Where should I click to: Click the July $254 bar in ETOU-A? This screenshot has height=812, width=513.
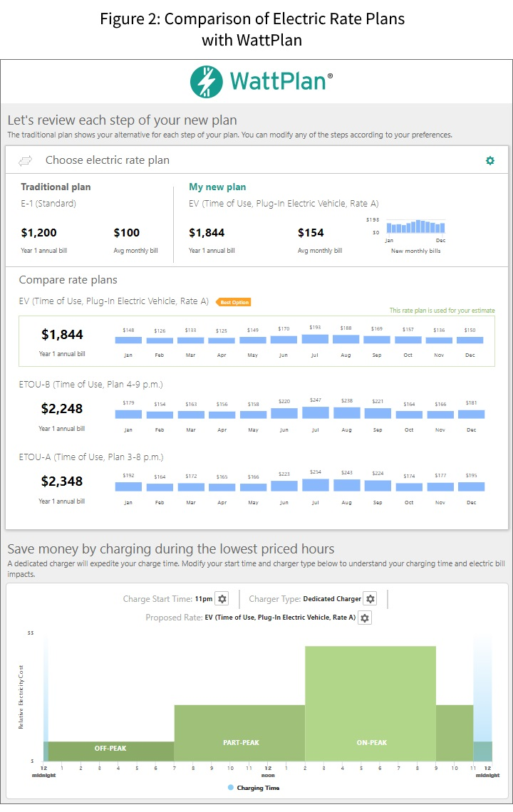click(315, 484)
